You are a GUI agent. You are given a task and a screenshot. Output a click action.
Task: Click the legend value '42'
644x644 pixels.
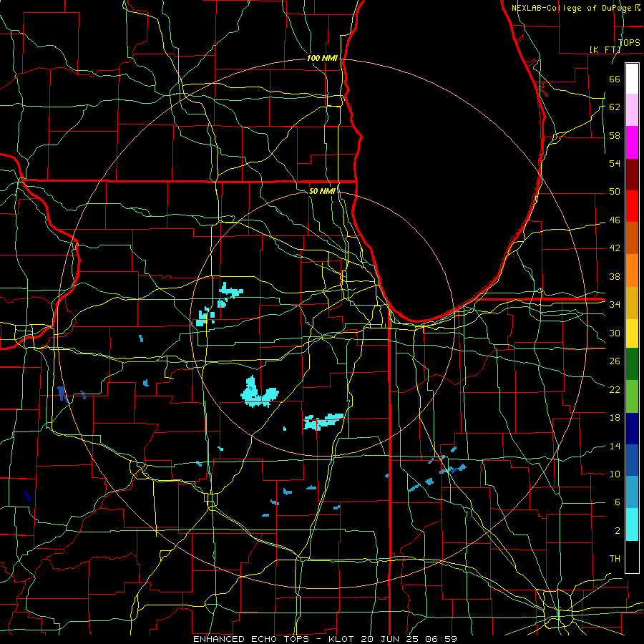pos(615,248)
